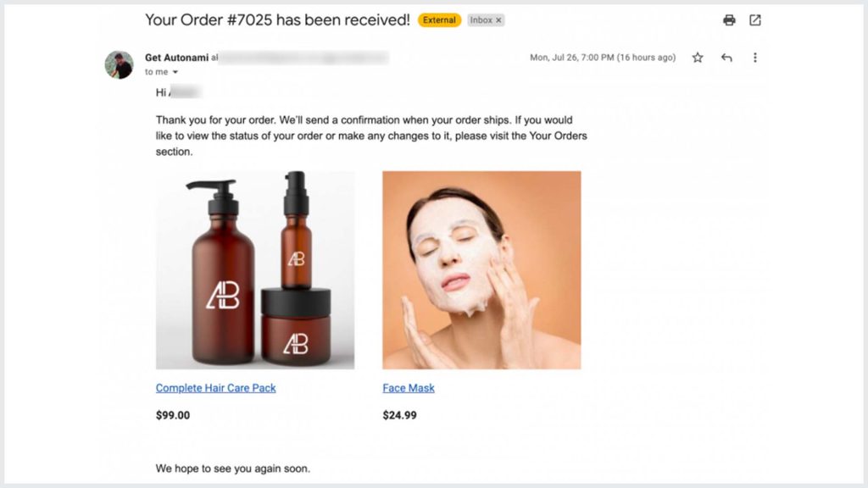868x488 pixels.
Task: Expand recipient details next to "to me"
Action: (x=175, y=72)
